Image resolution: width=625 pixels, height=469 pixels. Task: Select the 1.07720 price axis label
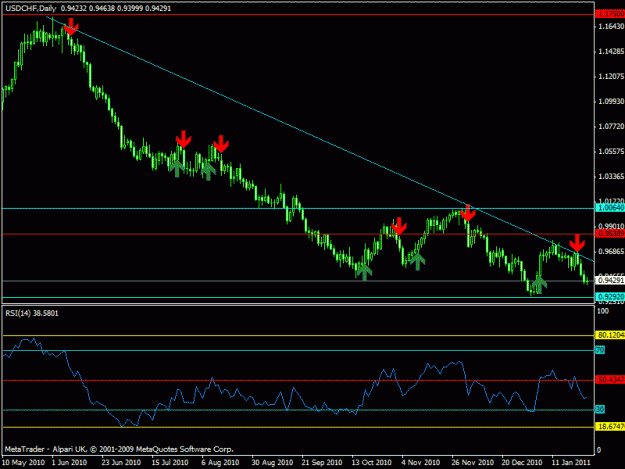click(x=611, y=127)
